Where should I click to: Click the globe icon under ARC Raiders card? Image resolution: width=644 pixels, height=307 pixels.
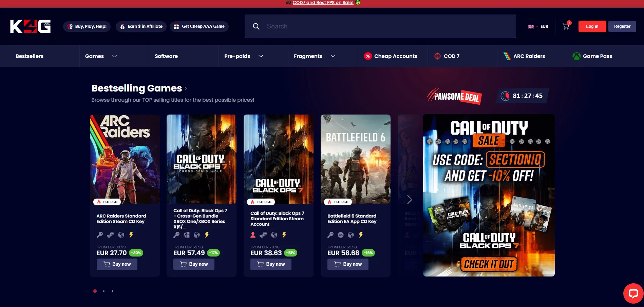[x=121, y=235]
